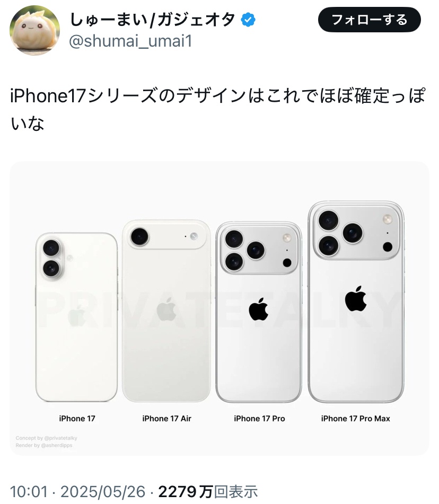The image size is (439, 504).
Task: Click the shumai dumpling profile avatar
Action: pos(35,30)
